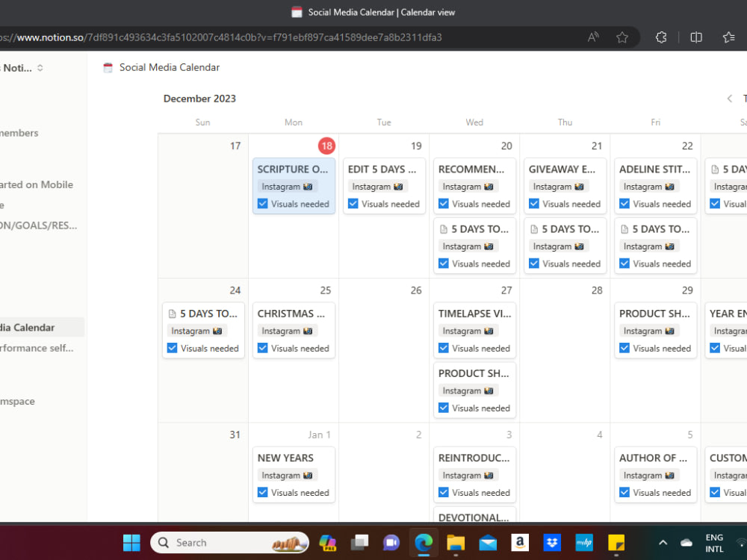Go to previous month with left chevron
Image resolution: width=747 pixels, height=560 pixels.
coord(729,99)
